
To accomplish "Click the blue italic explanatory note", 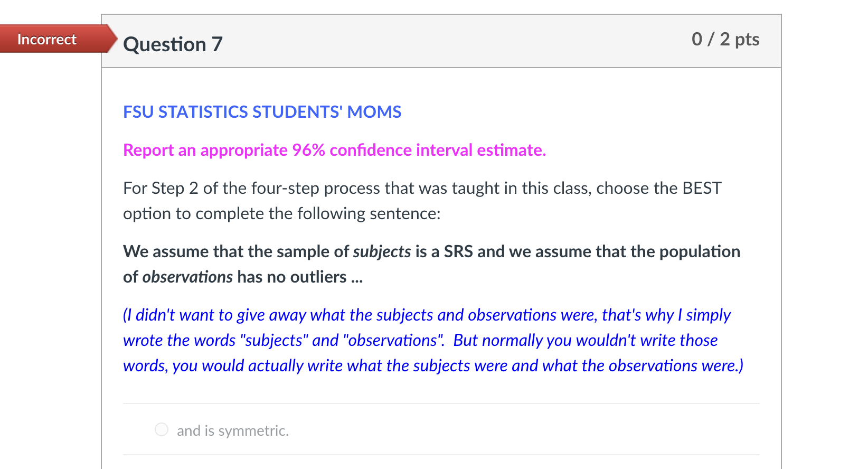I will (x=427, y=340).
